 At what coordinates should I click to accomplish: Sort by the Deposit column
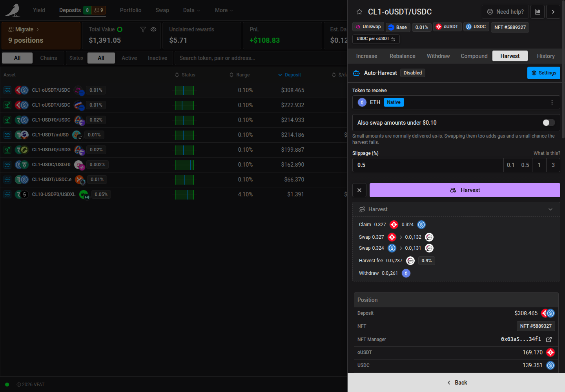click(x=290, y=75)
